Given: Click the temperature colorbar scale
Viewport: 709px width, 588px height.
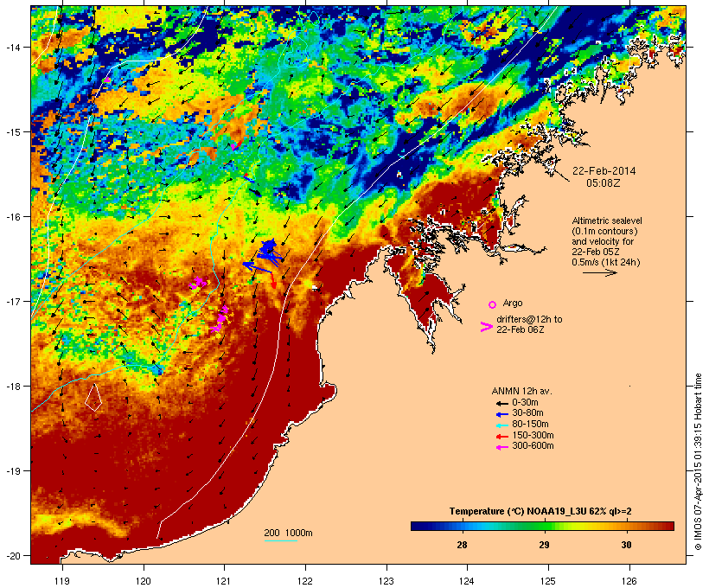Looking at the screenshot, I should coord(542,526).
